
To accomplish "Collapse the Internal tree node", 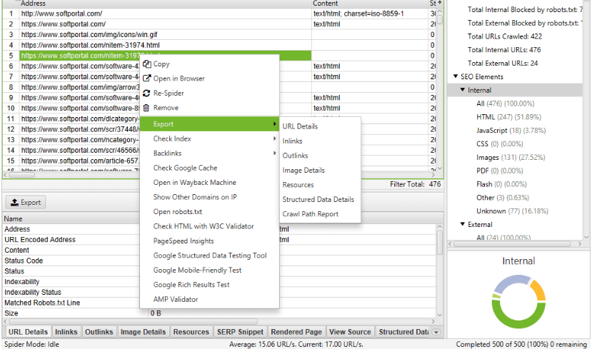I will coord(463,90).
